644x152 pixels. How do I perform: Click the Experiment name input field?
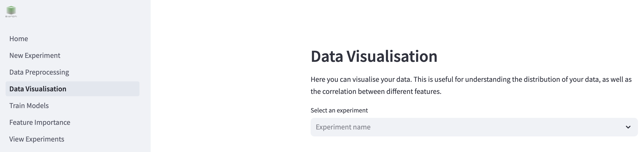[375, 127]
